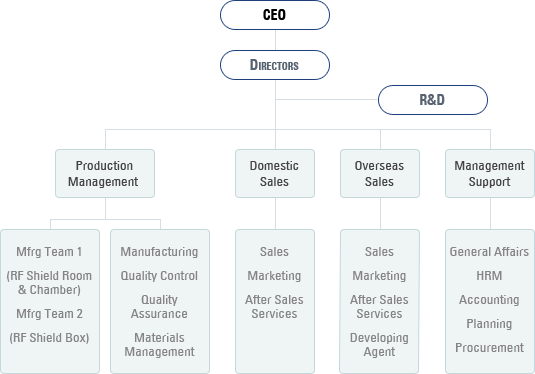Click the Domestic Sales department box
Viewport: 535px width, 374px height.
(x=275, y=173)
